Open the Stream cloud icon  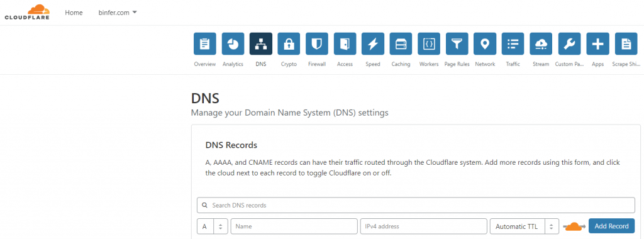tap(541, 44)
